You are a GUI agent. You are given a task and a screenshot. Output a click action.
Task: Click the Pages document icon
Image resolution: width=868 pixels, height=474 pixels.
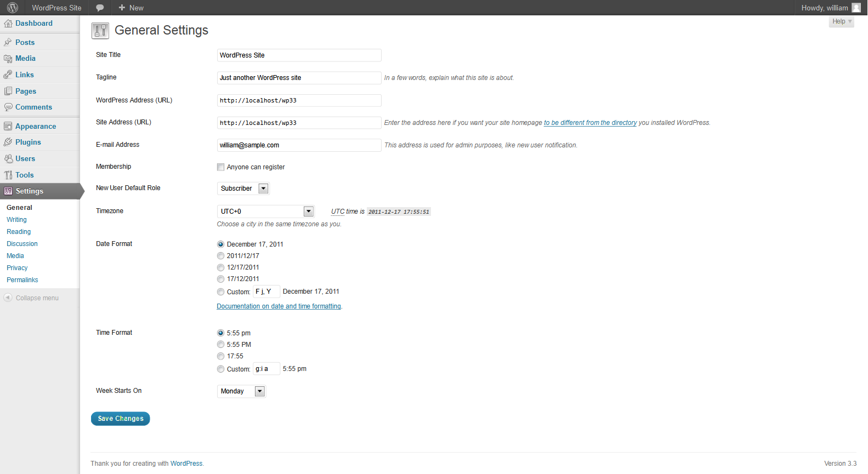coord(8,91)
